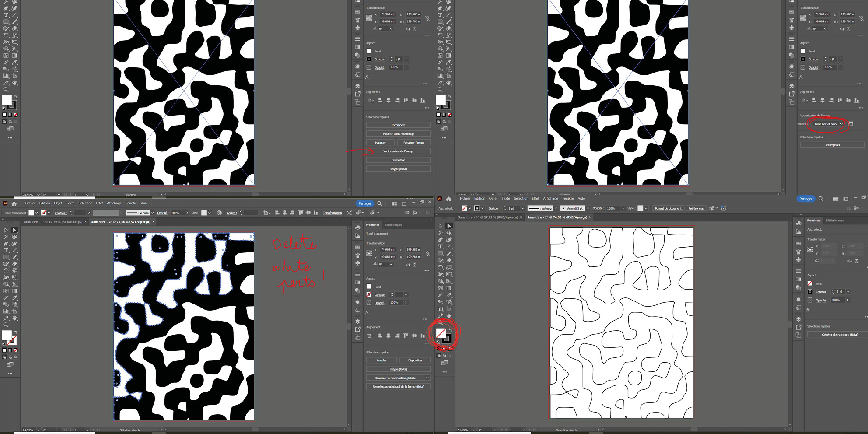Toggle constrain proportions link in top-left window
The image size is (868, 434).
point(428,18)
